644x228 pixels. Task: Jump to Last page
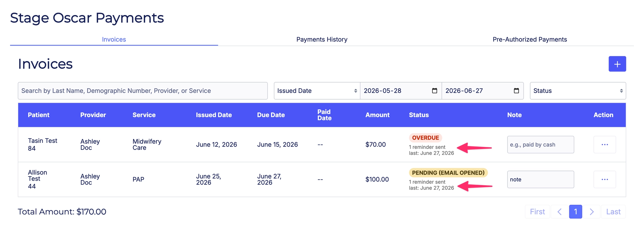(x=613, y=212)
